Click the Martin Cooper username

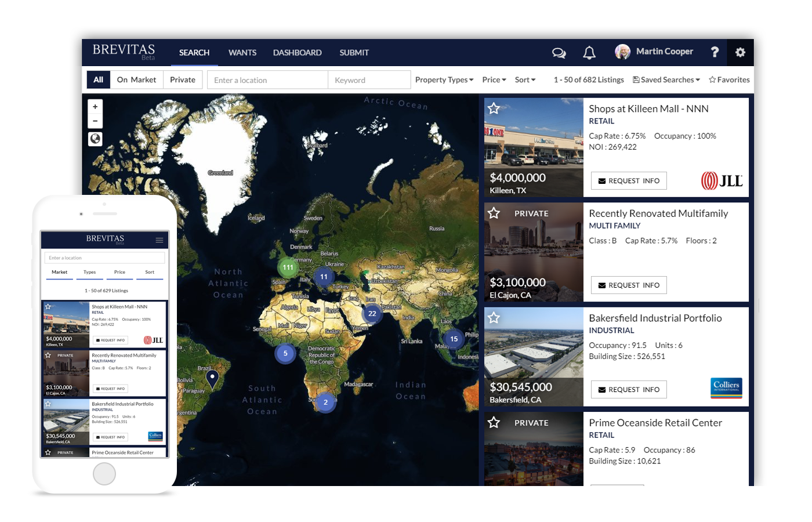665,52
